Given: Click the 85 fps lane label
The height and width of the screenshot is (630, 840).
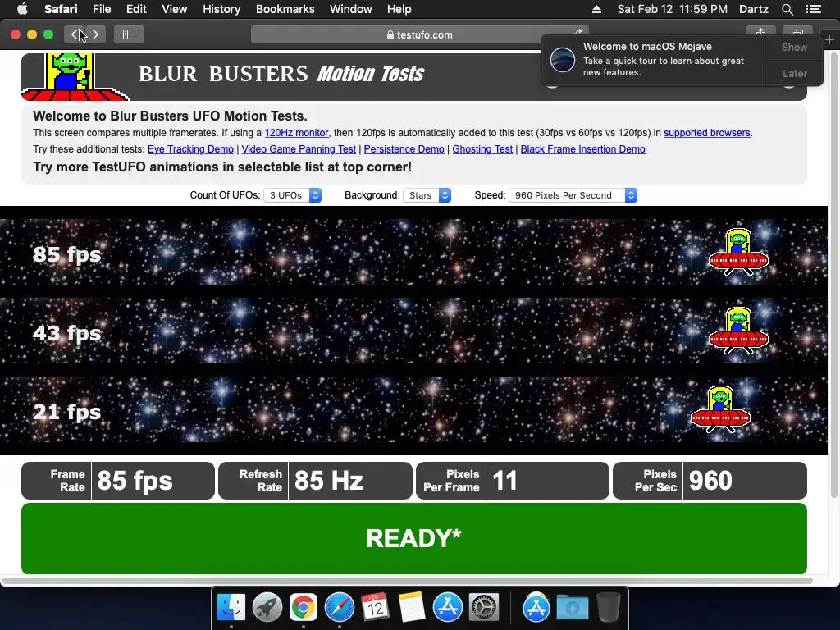Looking at the screenshot, I should click(67, 254).
